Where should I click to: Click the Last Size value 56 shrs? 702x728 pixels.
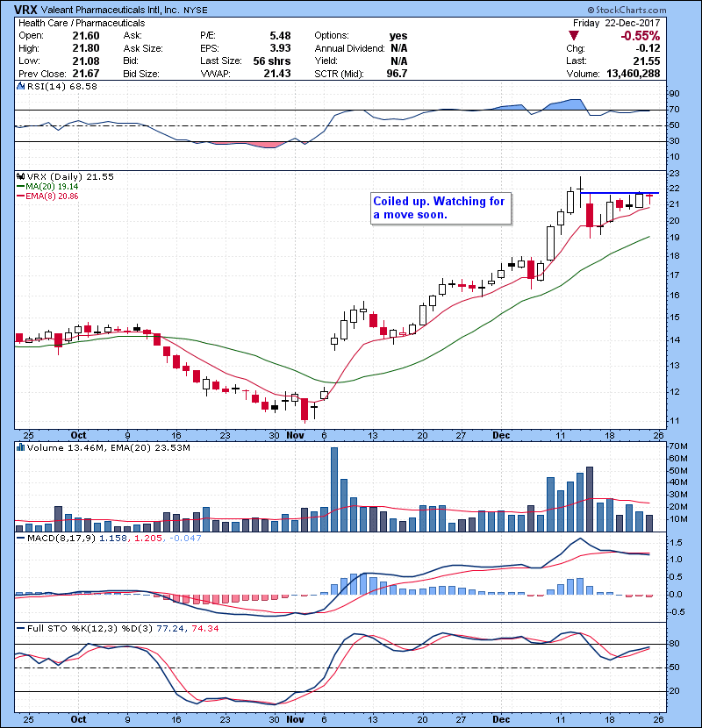click(x=272, y=61)
